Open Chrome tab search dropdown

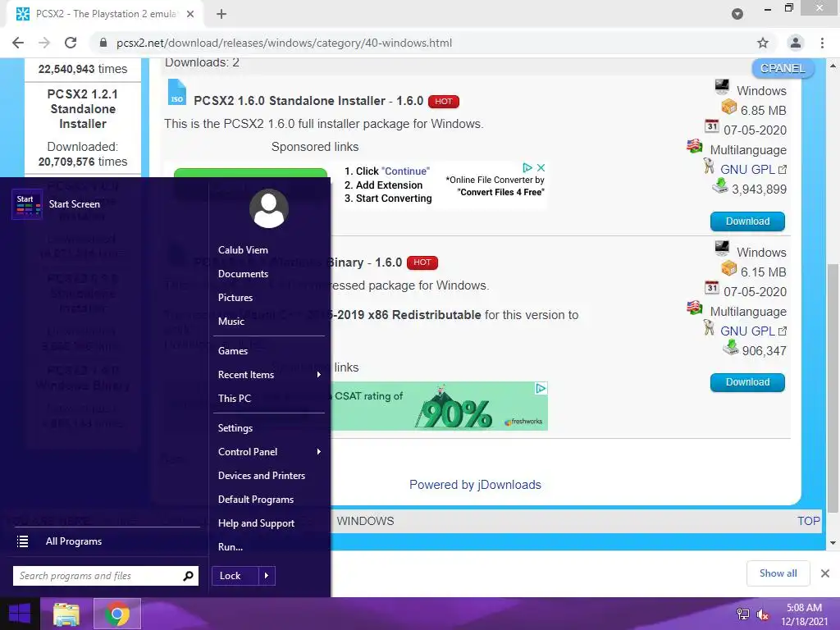pyautogui.click(x=737, y=14)
